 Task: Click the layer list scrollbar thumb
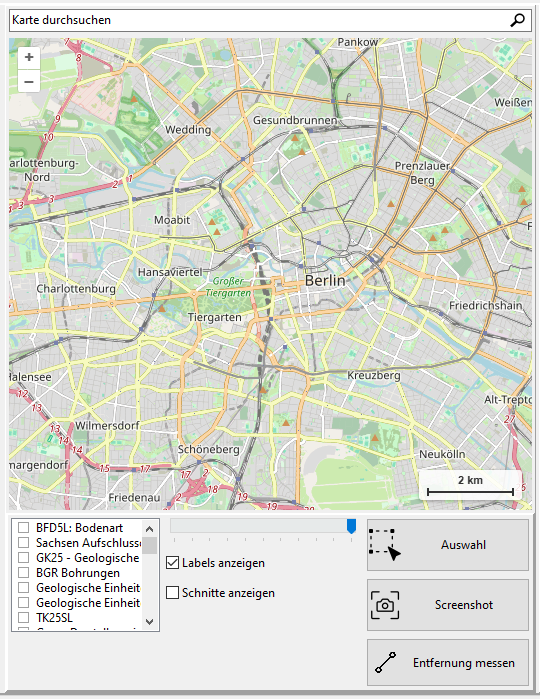(149, 545)
